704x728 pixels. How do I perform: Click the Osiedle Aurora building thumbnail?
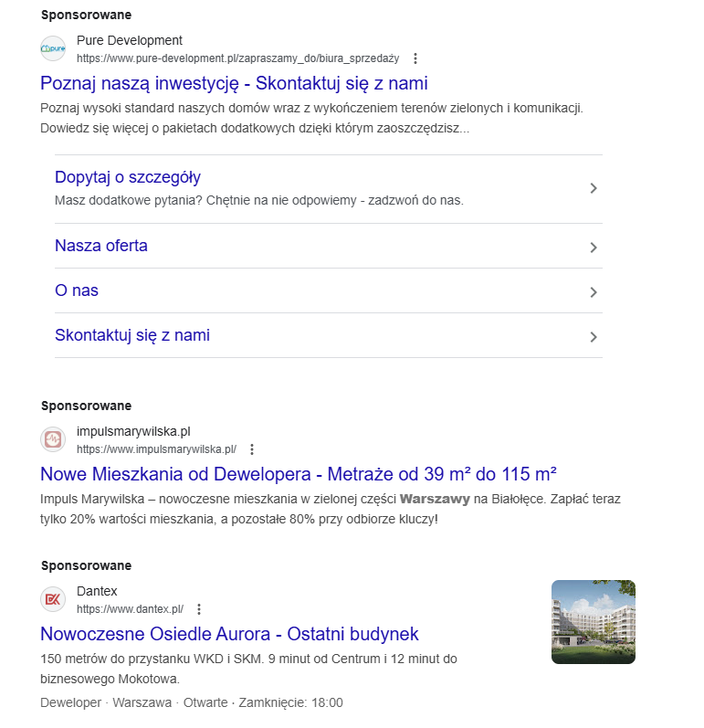tap(594, 622)
